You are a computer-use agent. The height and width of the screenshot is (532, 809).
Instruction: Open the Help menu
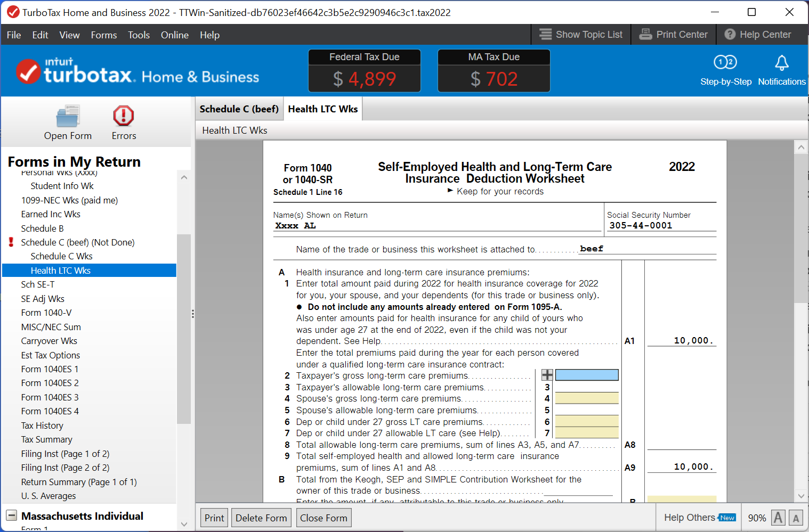[209, 35]
